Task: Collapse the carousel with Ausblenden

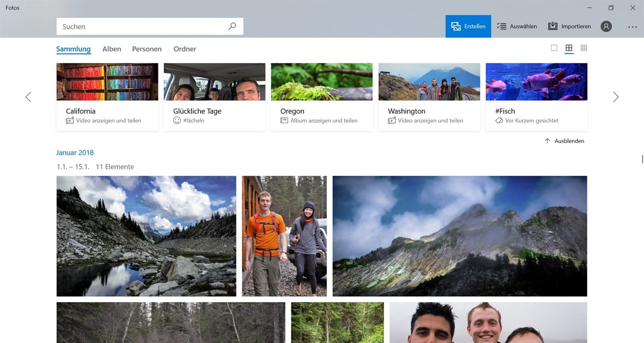Action: (564, 141)
